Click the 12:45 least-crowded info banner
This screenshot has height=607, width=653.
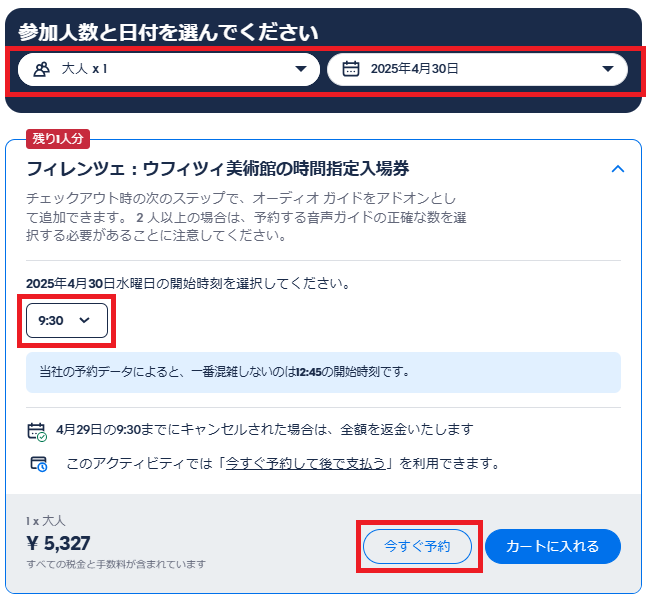pos(323,372)
